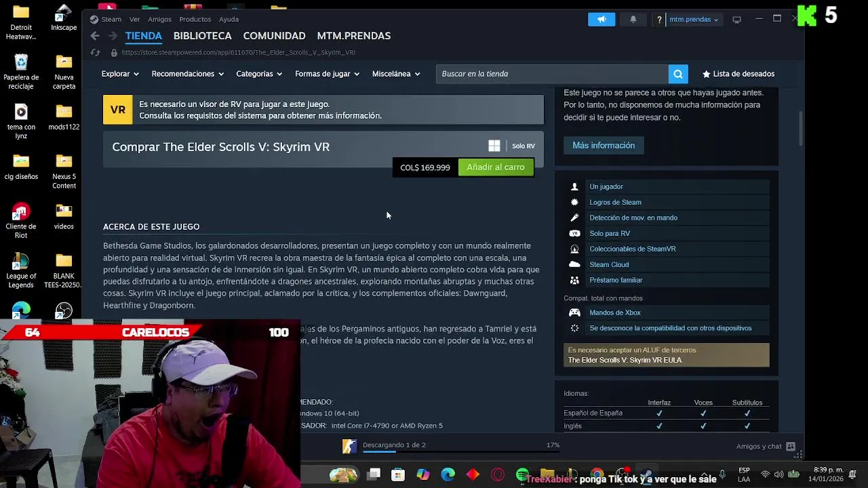
Task: Open the Productos menu
Action: click(x=195, y=20)
